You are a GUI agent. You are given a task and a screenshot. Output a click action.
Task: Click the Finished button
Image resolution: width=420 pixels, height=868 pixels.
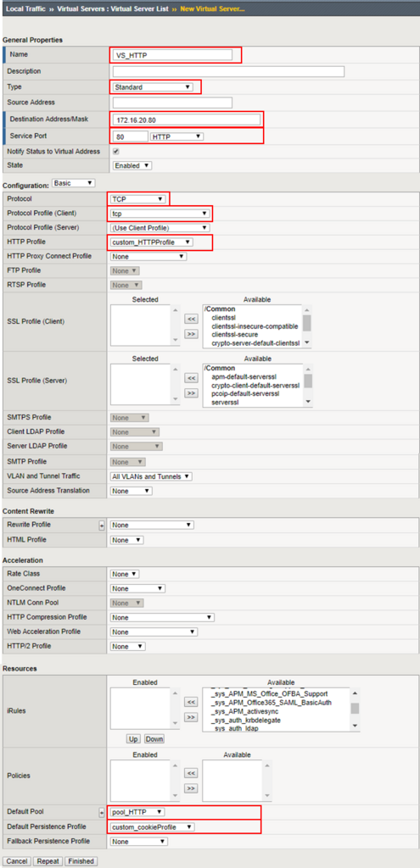[x=81, y=861]
